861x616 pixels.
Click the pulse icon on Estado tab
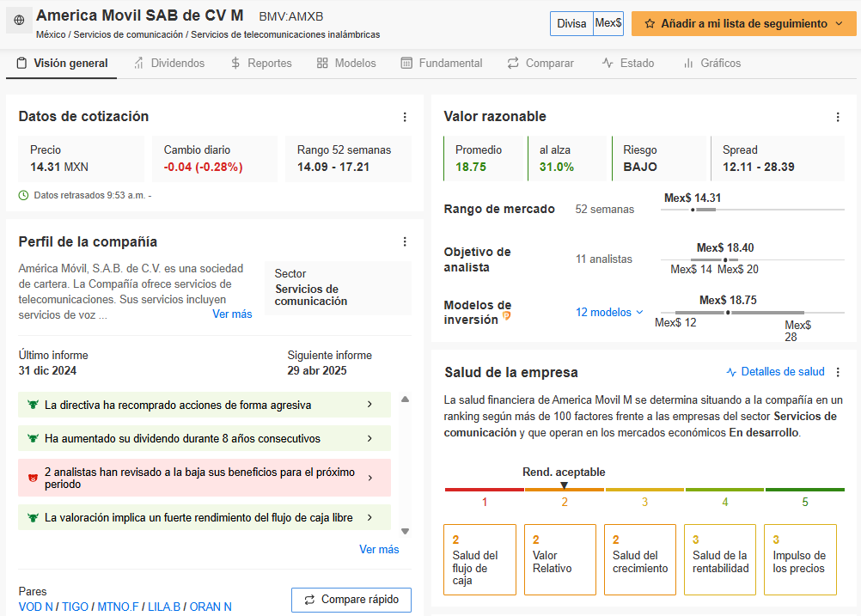click(x=608, y=63)
